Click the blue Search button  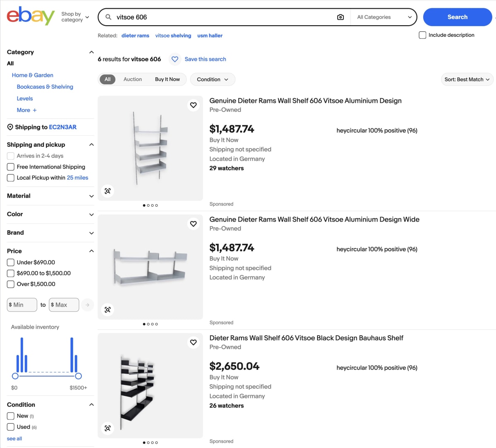point(458,17)
